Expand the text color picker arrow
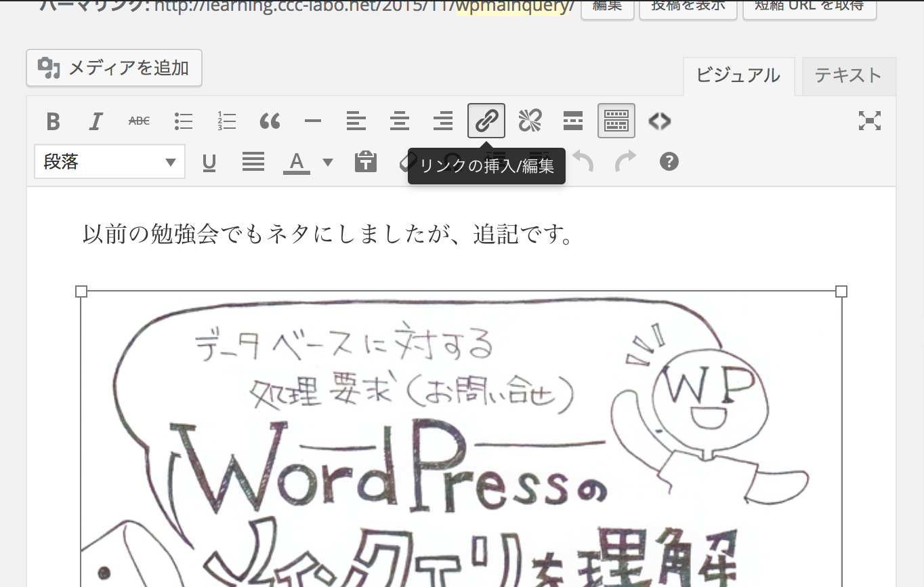This screenshot has width=924, height=587. [x=328, y=163]
